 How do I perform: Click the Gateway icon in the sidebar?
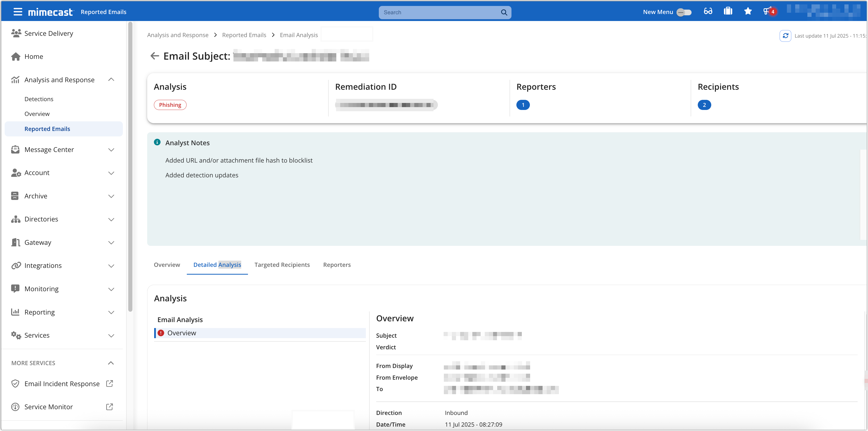(x=16, y=242)
